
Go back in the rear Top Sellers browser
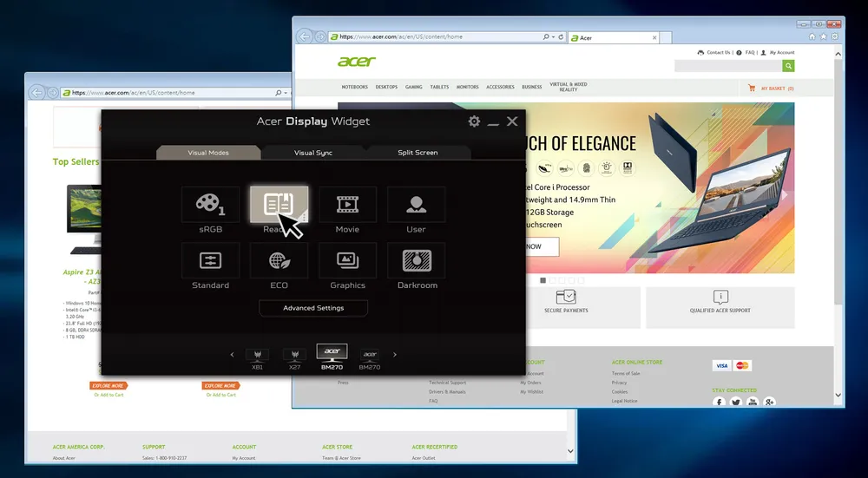(36, 93)
